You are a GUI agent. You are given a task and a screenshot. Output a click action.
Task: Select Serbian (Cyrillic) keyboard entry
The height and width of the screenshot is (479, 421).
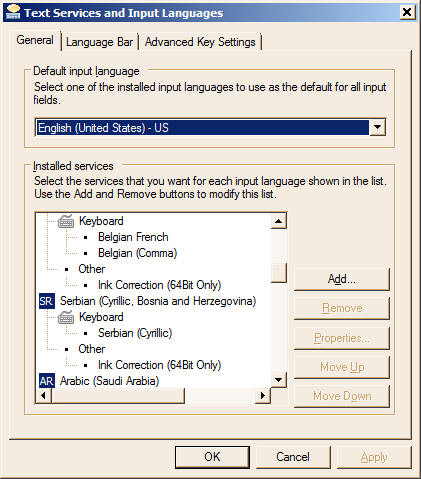[135, 333]
